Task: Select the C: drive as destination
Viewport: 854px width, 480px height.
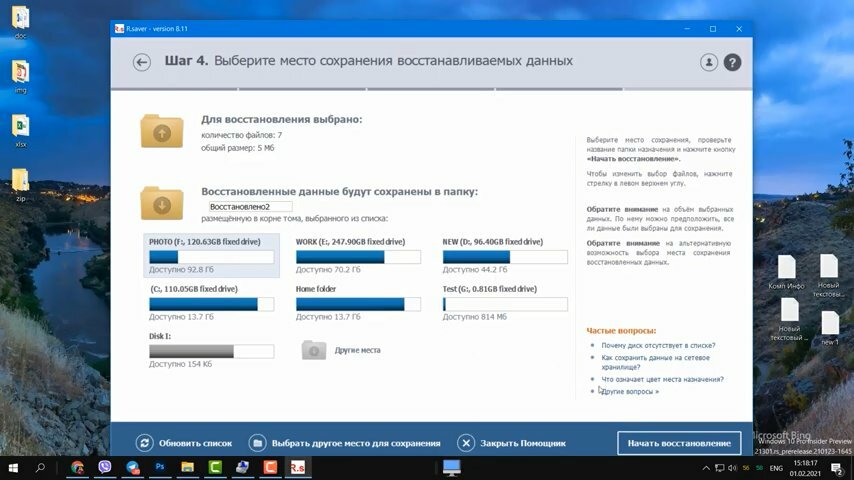Action: [x=211, y=303]
